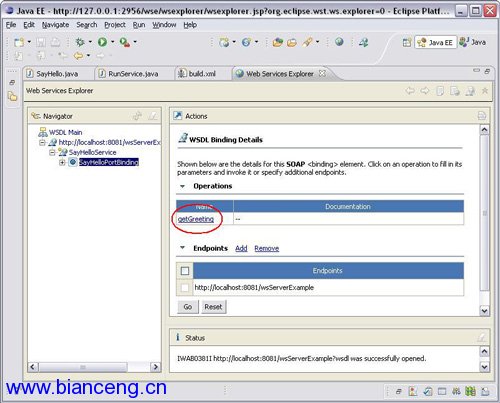The height and width of the screenshot is (403, 500).
Task: Open the WSDL Page icon
Action: [x=470, y=91]
